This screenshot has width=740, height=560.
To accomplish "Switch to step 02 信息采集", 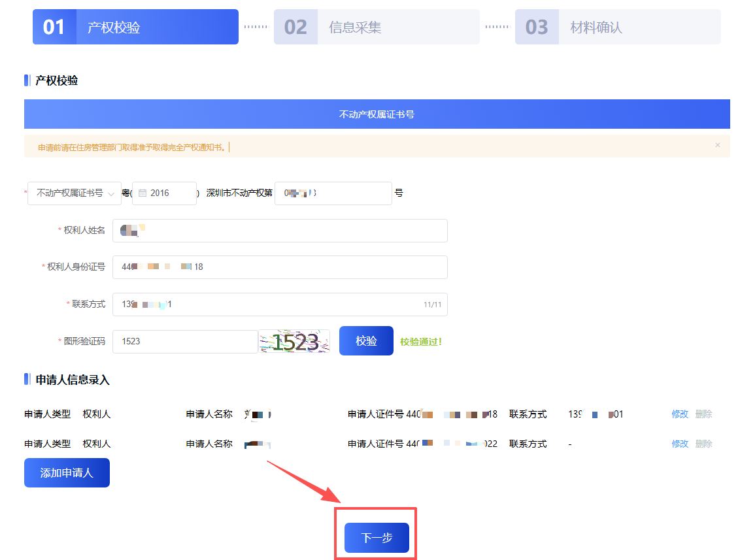I will 377,27.
